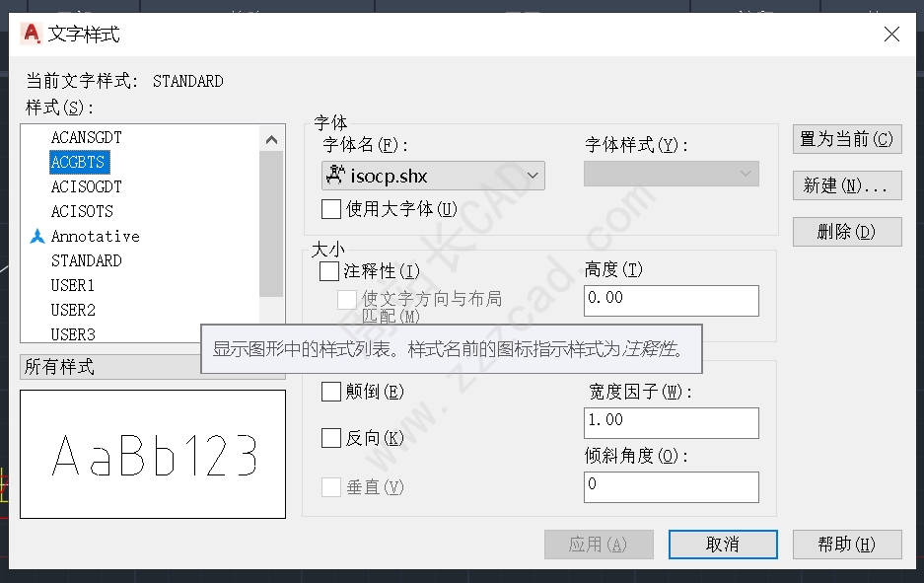Click the Annotative style blue scale icon

tap(37, 237)
